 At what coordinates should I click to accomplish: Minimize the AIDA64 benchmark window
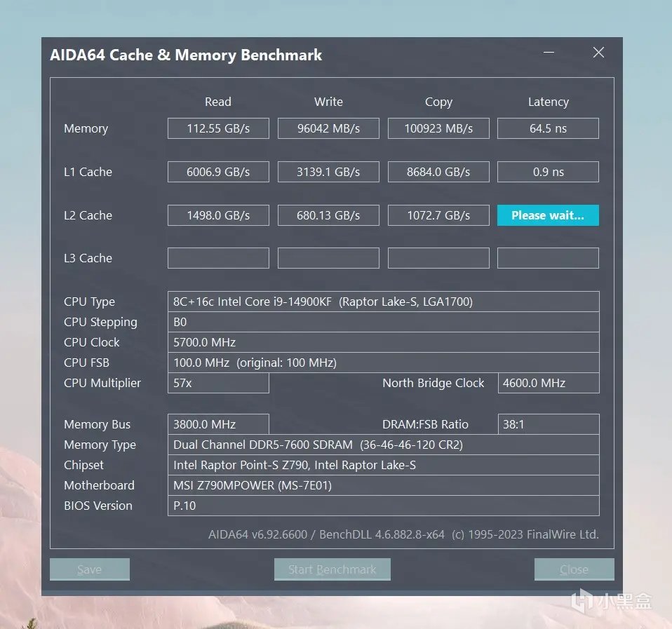[549, 53]
